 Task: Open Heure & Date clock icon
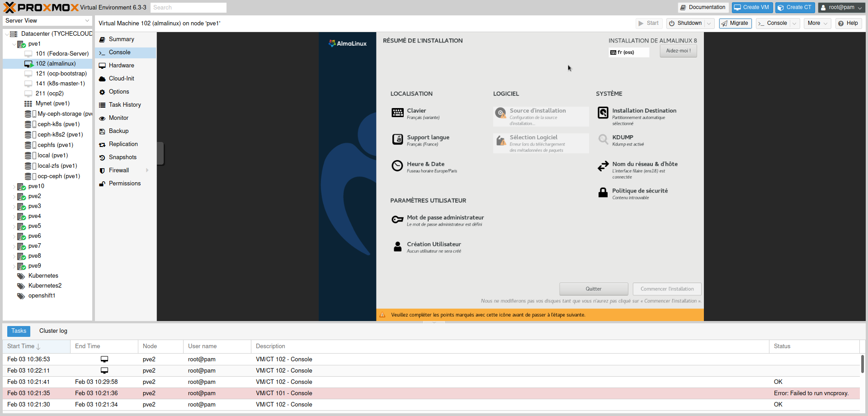coord(397,166)
